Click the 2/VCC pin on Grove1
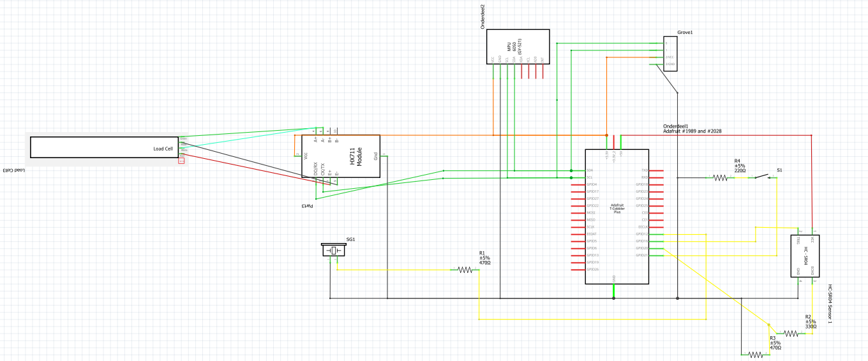Image resolution: width=868 pixels, height=361 pixels. tap(657, 57)
